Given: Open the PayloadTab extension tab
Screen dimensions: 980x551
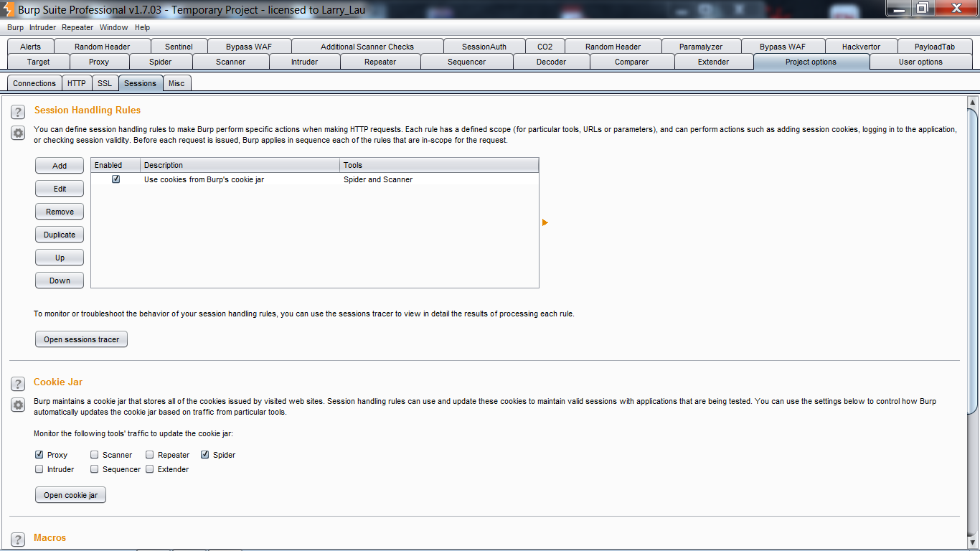Looking at the screenshot, I should (935, 47).
